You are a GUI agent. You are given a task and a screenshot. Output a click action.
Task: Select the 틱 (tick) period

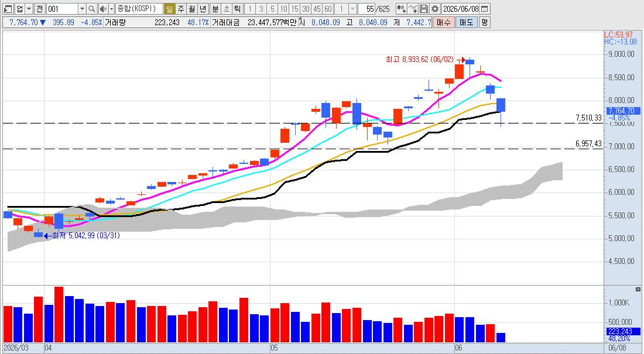coord(237,9)
